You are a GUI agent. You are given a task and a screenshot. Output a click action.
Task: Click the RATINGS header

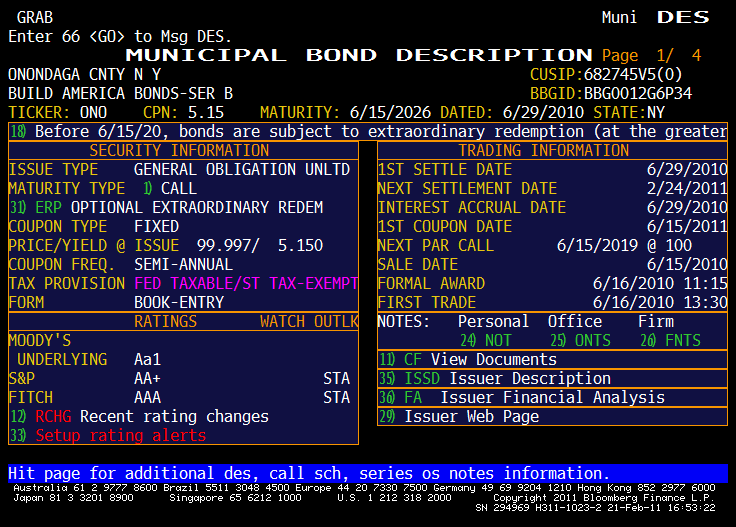coord(165,321)
